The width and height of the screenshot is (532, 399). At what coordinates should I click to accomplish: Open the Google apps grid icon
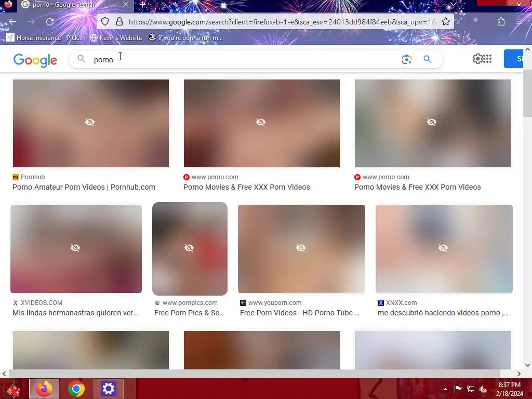pyautogui.click(x=487, y=59)
